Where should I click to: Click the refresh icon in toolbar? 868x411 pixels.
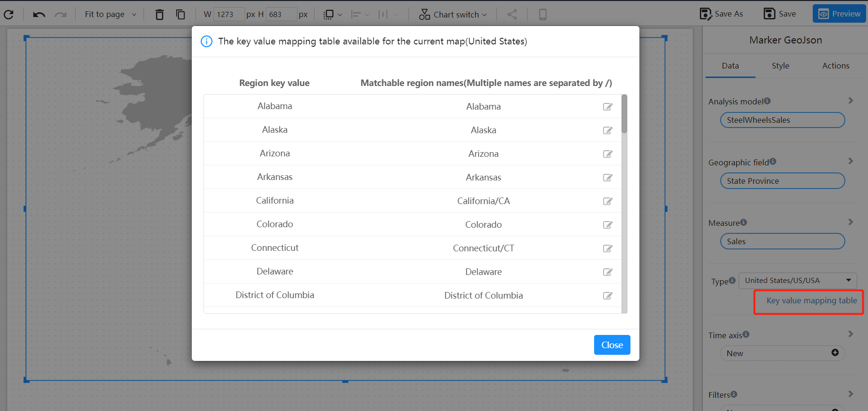(x=9, y=15)
